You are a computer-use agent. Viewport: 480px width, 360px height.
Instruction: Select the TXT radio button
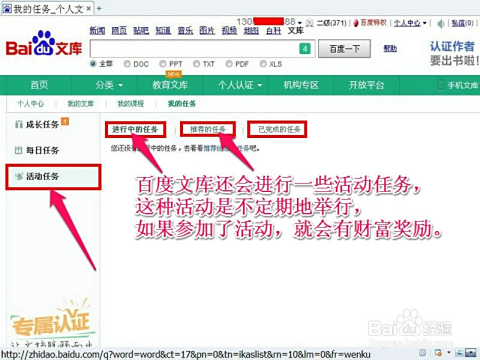click(x=196, y=64)
